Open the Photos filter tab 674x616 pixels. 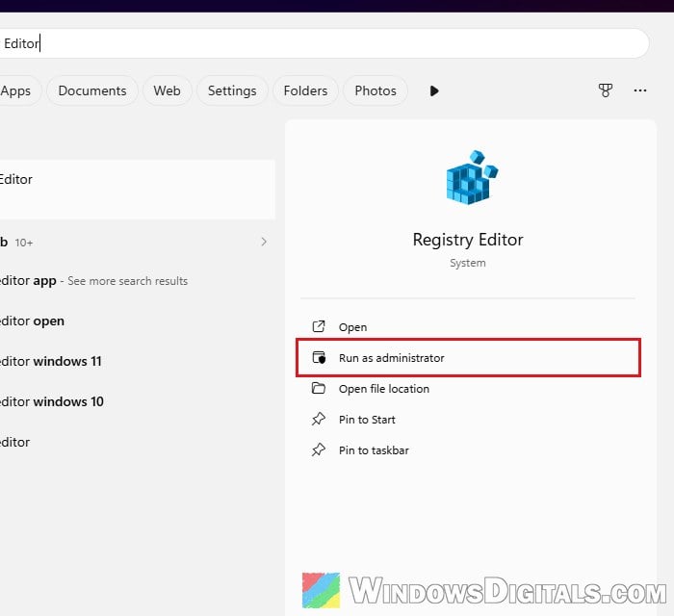coord(376,90)
